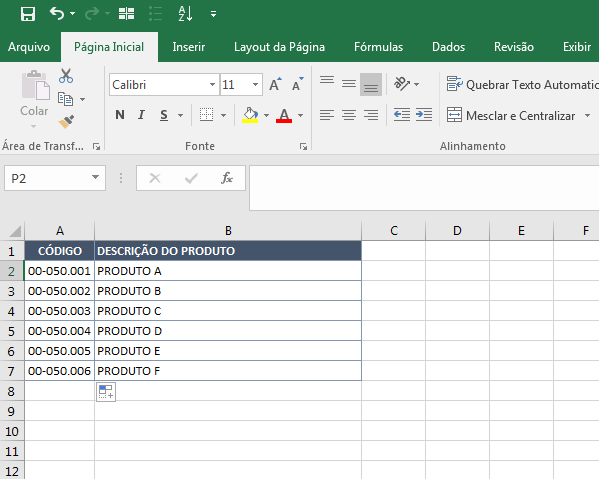Switch to the Revisão tab

click(x=514, y=47)
